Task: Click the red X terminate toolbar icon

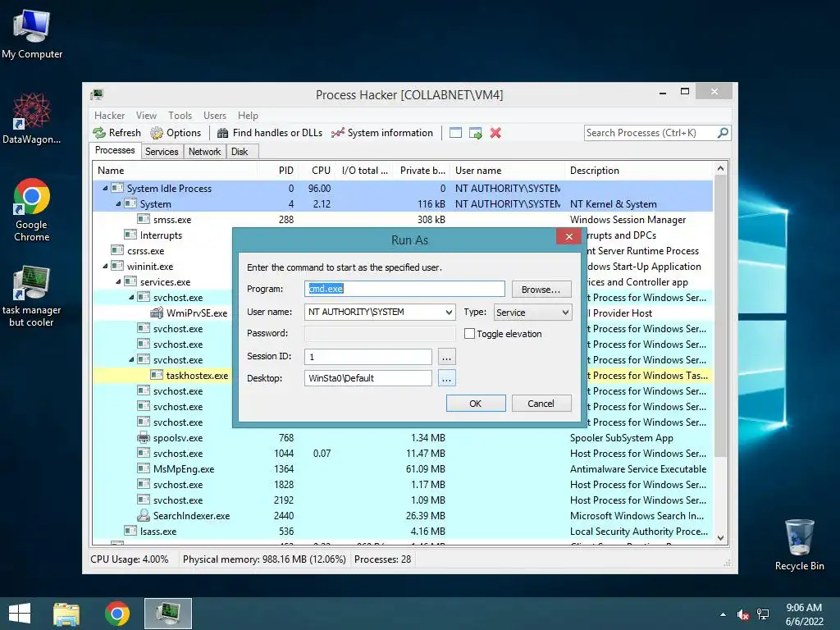Action: point(495,133)
